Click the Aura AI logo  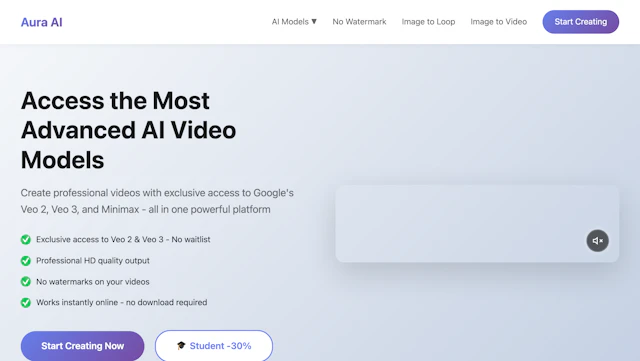(x=42, y=22)
